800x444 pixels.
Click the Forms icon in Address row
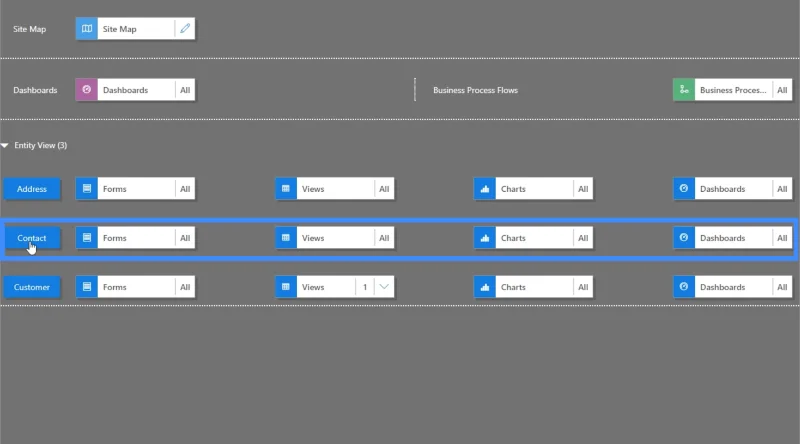click(87, 188)
